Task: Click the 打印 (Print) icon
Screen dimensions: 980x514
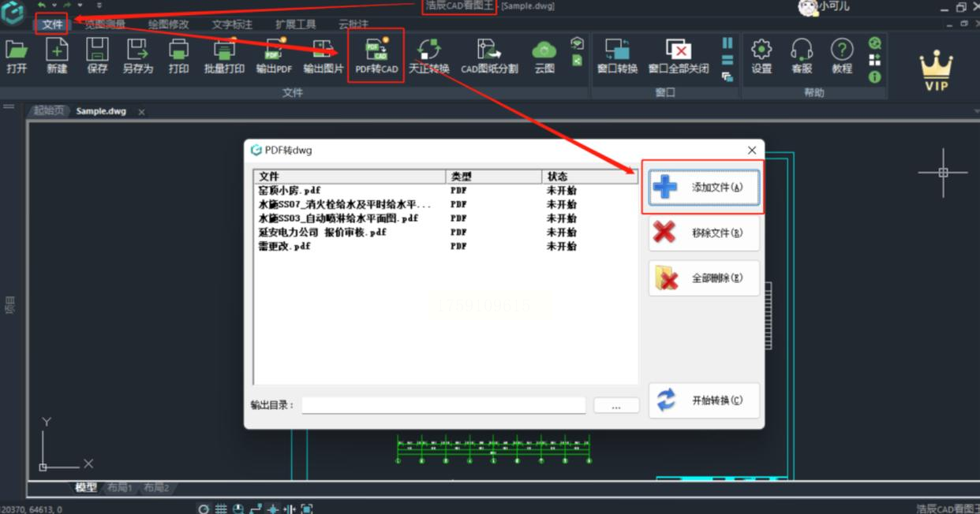Action: (x=179, y=50)
